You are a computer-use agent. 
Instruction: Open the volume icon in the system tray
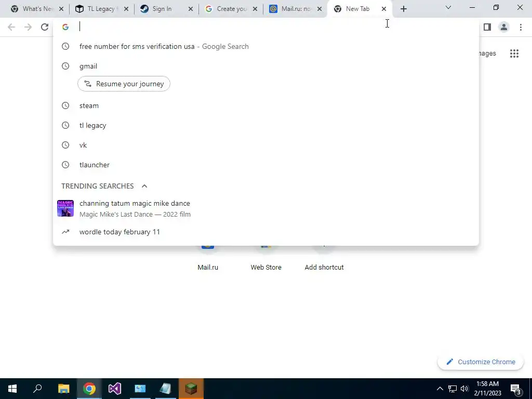pyautogui.click(x=464, y=389)
